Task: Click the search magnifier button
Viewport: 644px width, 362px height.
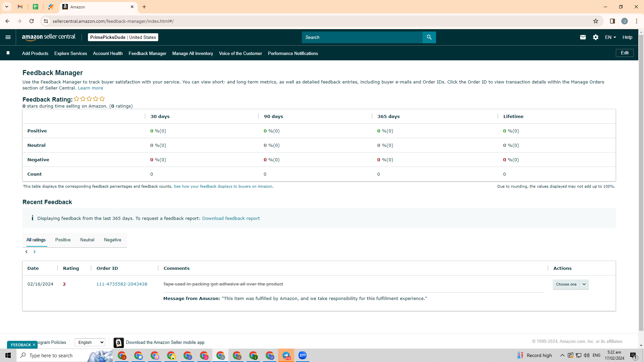Action: pos(429,37)
